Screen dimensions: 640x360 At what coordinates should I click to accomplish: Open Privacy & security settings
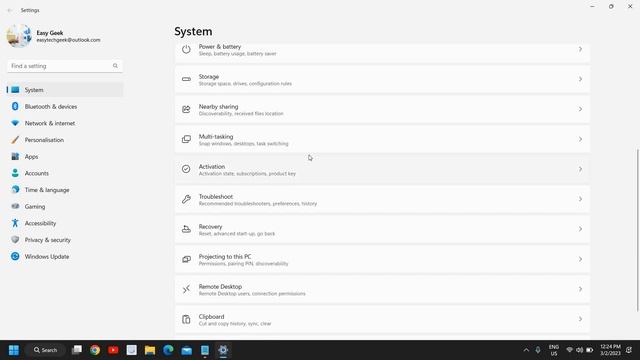click(x=65, y=240)
